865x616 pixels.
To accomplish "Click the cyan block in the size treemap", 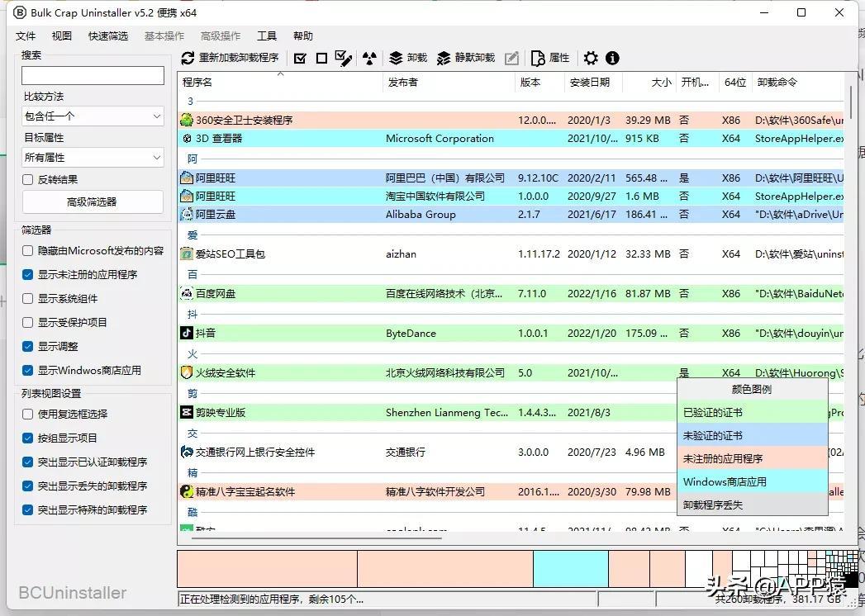I will click(570, 569).
